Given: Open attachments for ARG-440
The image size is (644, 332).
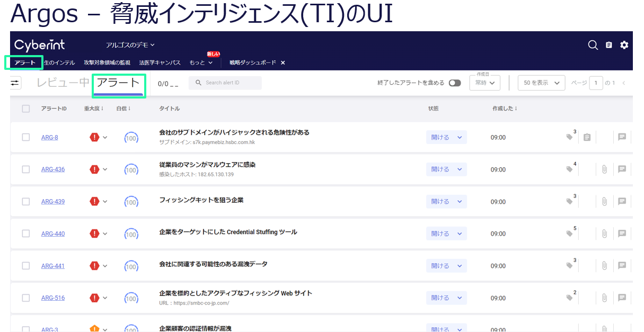Looking at the screenshot, I should 604,234.
